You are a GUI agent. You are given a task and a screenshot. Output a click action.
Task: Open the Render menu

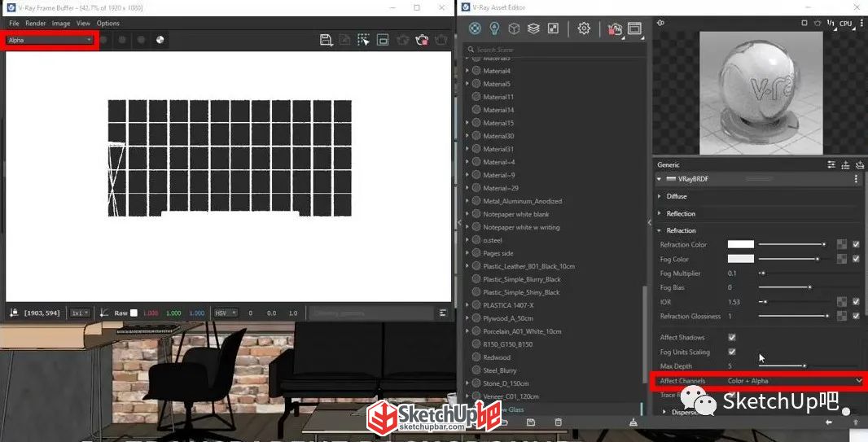click(x=36, y=24)
